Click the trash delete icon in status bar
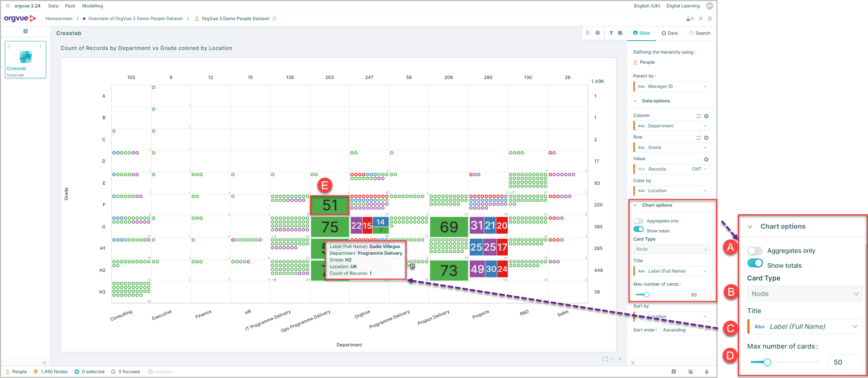The image size is (868, 378). click(707, 372)
